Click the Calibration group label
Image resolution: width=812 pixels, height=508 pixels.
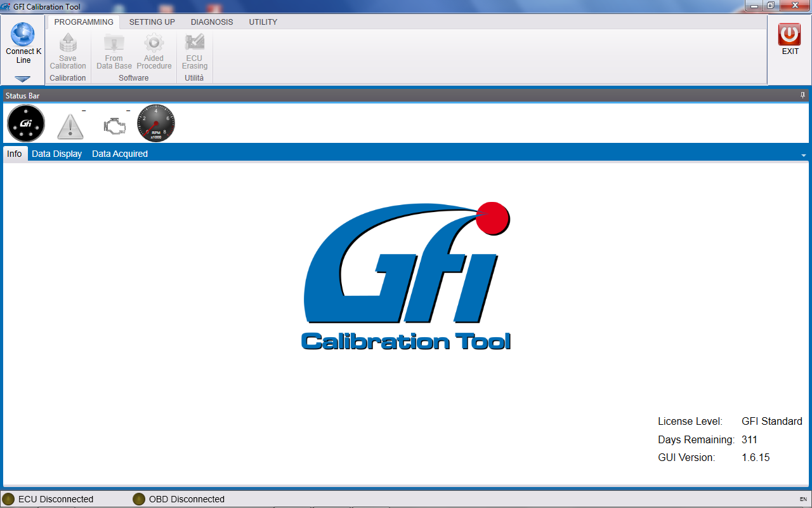pos(68,78)
